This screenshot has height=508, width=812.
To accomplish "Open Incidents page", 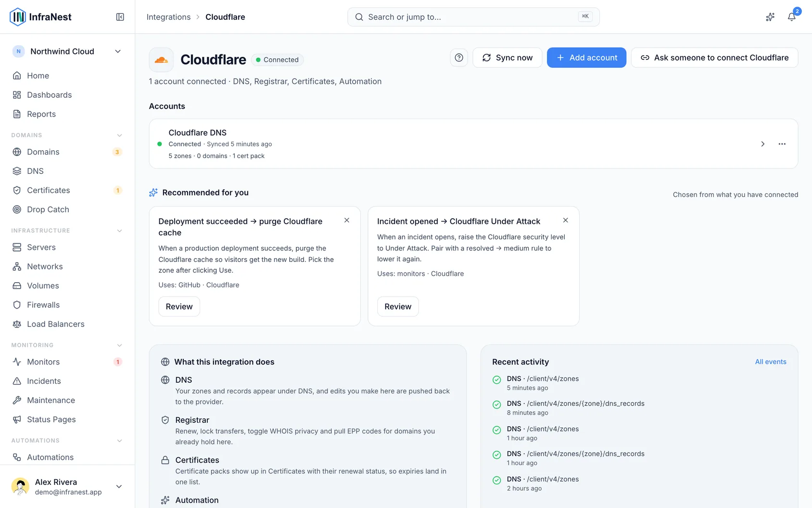I will click(67, 381).
